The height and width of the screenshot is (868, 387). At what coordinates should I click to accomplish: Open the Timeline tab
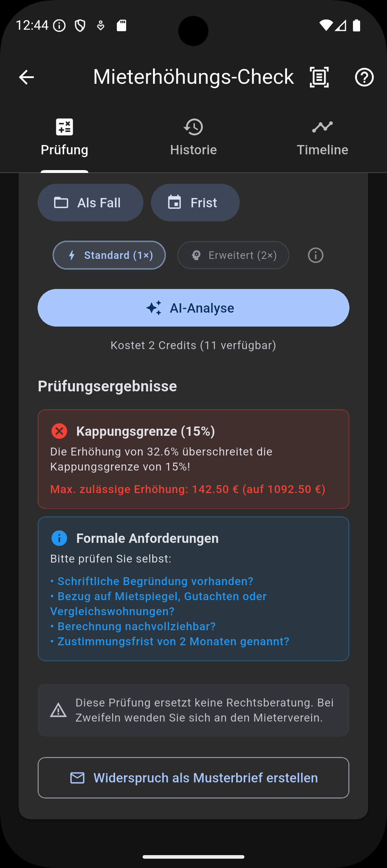pos(322,150)
